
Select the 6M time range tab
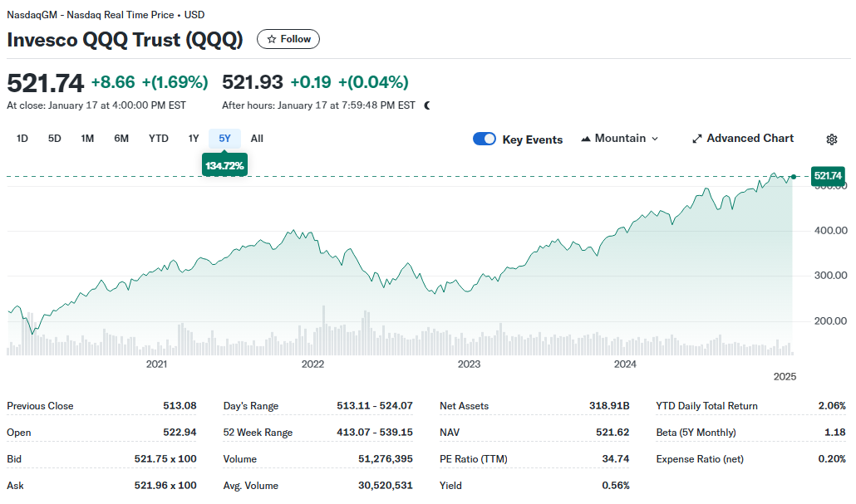coord(121,139)
